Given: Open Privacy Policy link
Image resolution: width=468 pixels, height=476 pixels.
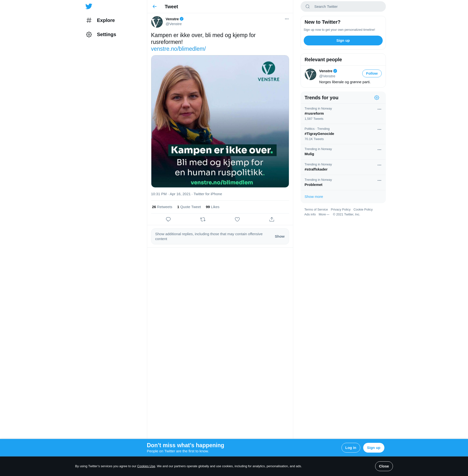Looking at the screenshot, I should tap(341, 209).
